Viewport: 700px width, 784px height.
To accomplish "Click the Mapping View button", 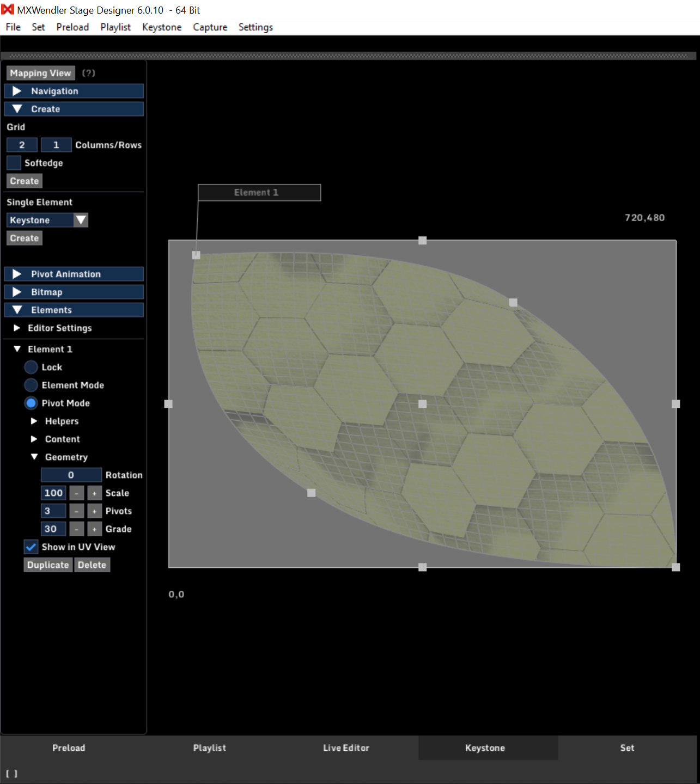I will point(40,73).
